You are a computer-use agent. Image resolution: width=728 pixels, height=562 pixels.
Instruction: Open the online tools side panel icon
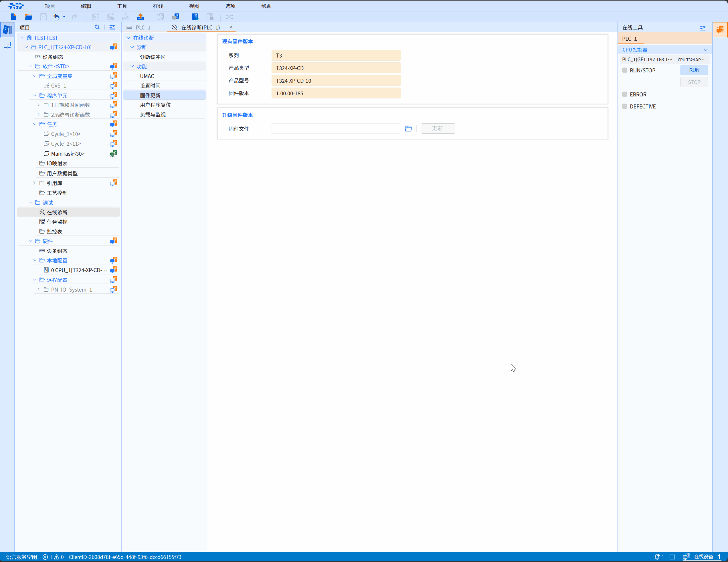point(720,30)
